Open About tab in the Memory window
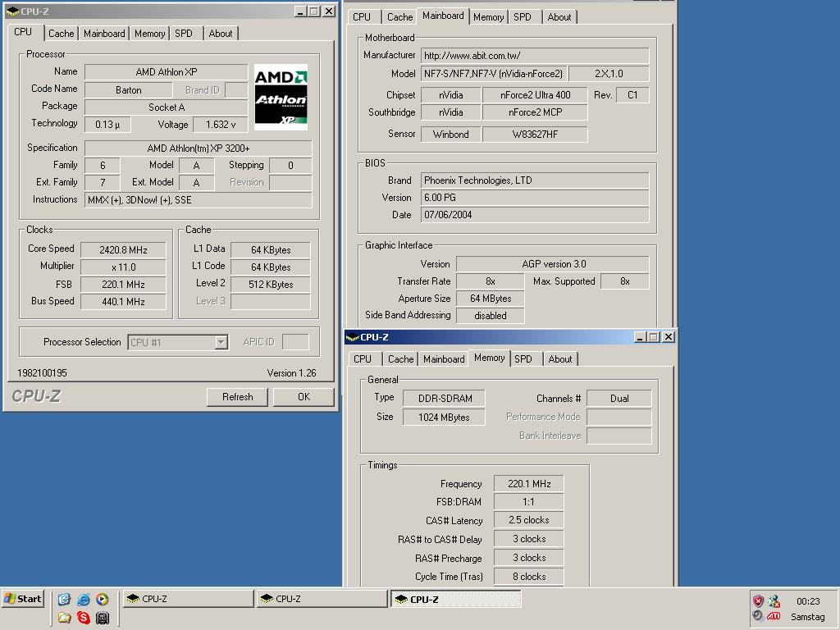840x630 pixels. coord(560,359)
